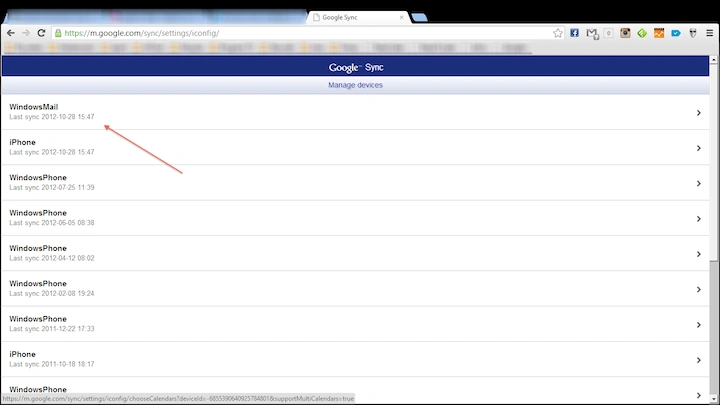Viewport: 720px width, 405px height.
Task: Open the orange chart extension icon
Action: click(659, 33)
